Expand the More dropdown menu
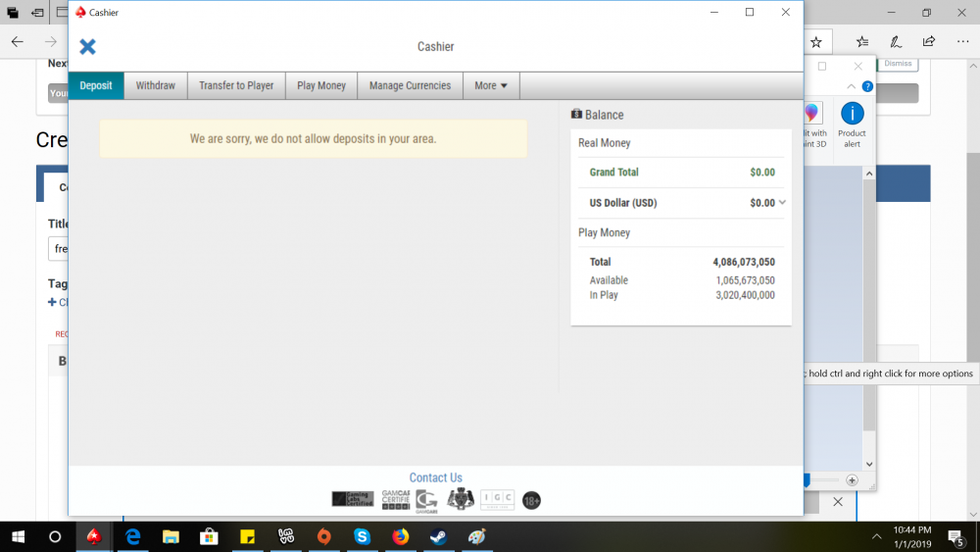Image resolution: width=980 pixels, height=552 pixels. (x=491, y=85)
